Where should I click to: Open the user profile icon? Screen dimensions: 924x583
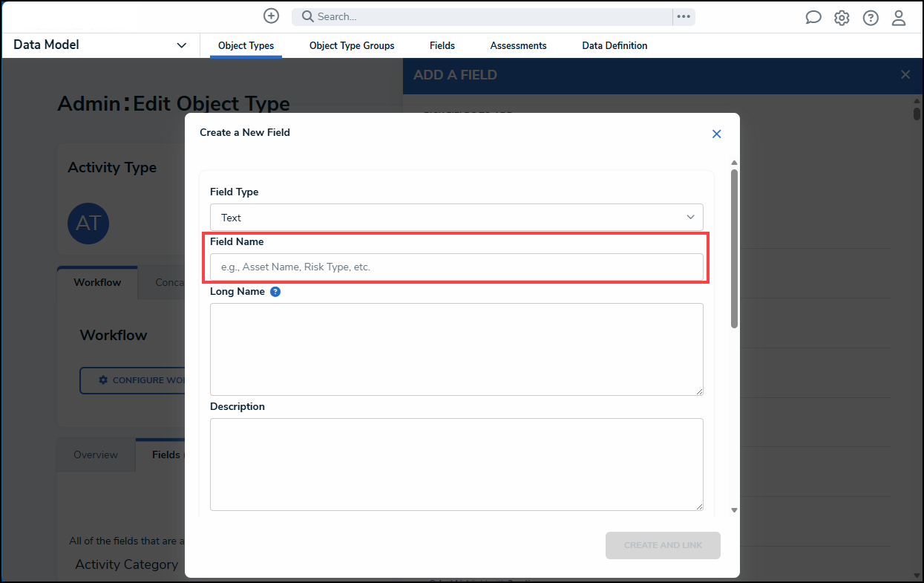tap(899, 18)
